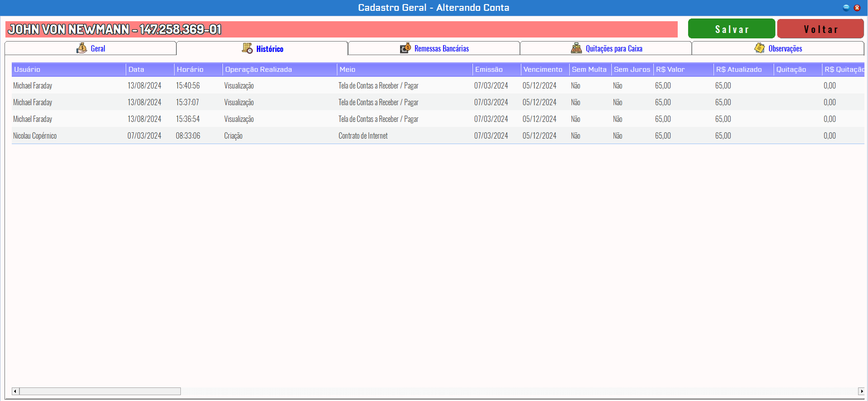Select the row with time 15:37:07
The image size is (868, 401).
[x=438, y=102]
